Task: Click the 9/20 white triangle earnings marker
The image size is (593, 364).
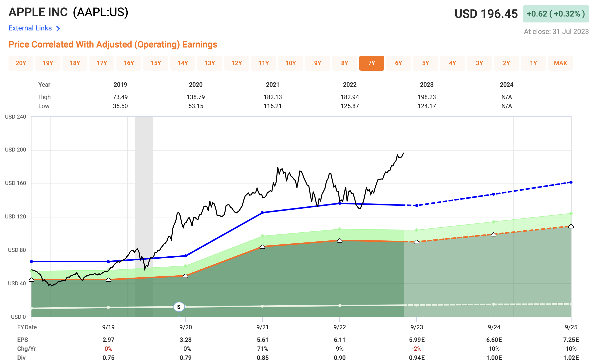Action: click(185, 276)
